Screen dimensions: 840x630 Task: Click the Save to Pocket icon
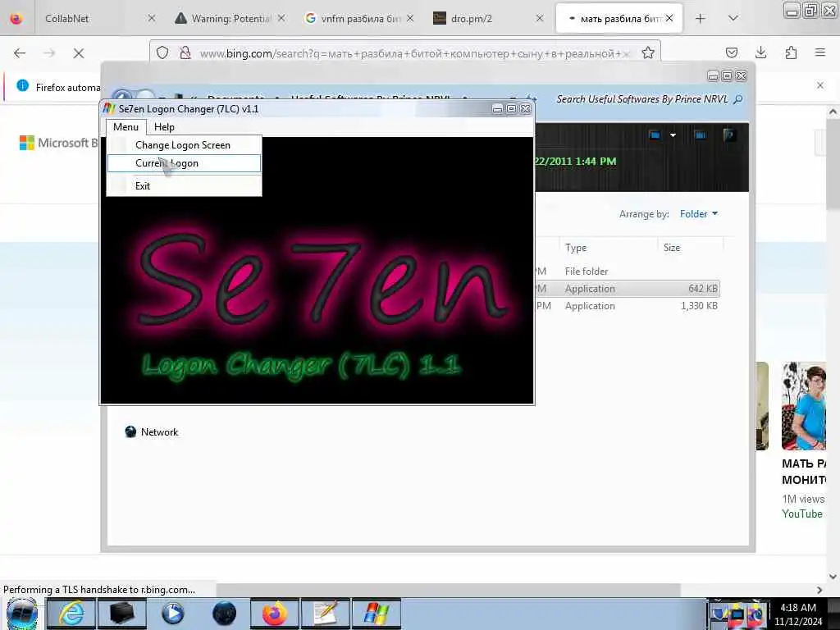[731, 52]
